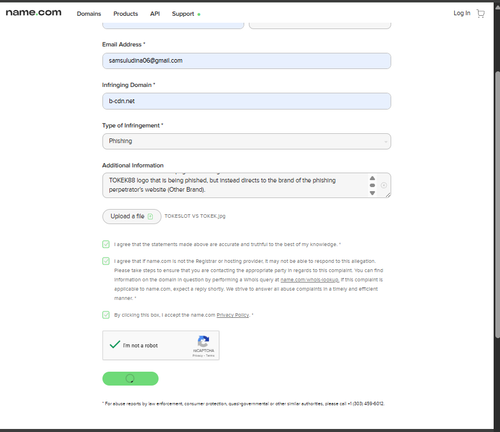500x432 pixels.
Task: Open the Domains menu
Action: pyautogui.click(x=89, y=14)
